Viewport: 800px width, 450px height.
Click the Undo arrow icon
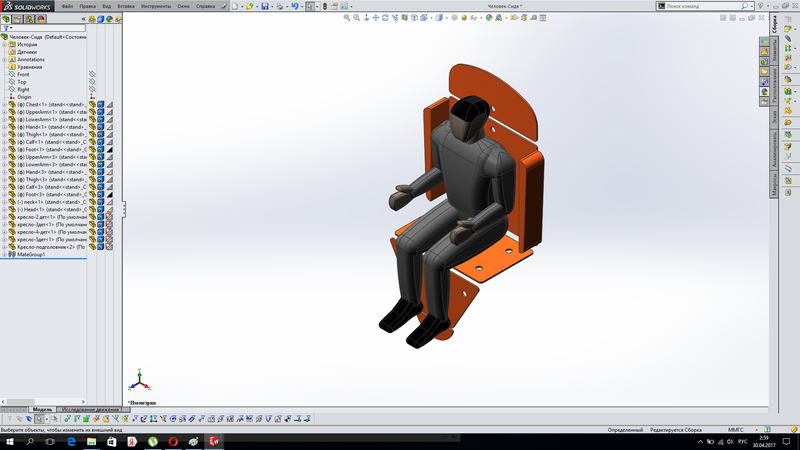pyautogui.click(x=295, y=6)
